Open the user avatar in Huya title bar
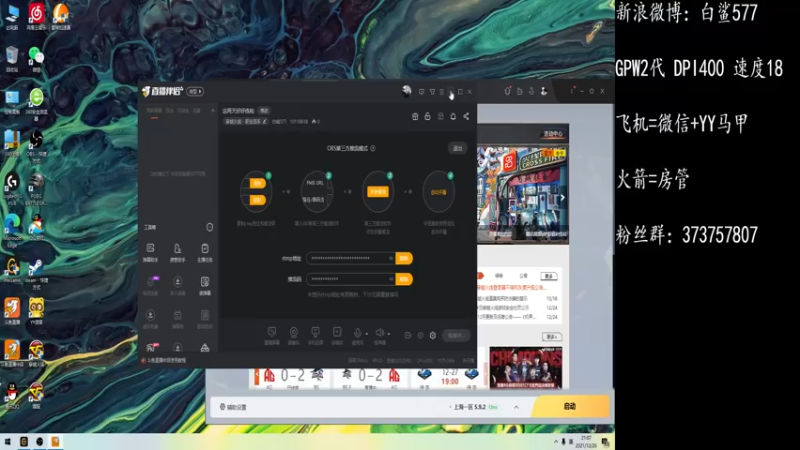Screen dimensions: 800x450 coord(406,91)
